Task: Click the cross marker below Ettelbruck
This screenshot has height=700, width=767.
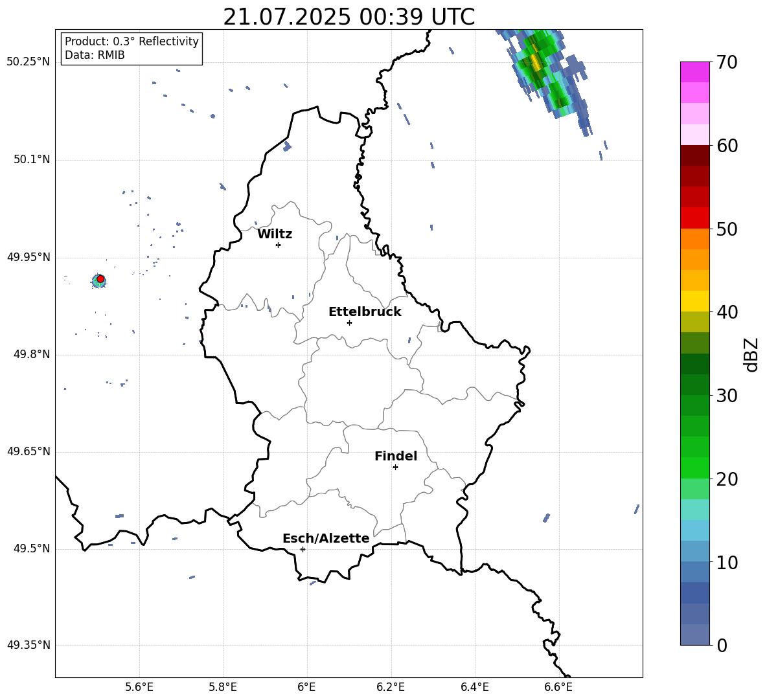Action: point(349,322)
